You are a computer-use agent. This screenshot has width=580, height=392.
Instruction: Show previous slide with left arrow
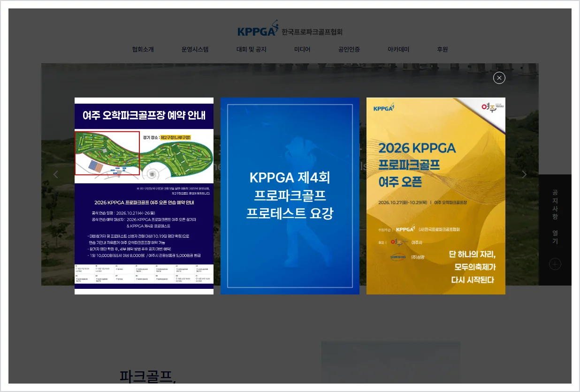(x=56, y=174)
